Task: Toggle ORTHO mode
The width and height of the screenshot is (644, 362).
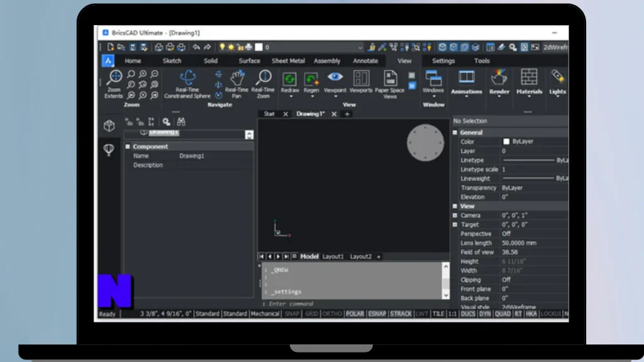Action: (x=332, y=314)
